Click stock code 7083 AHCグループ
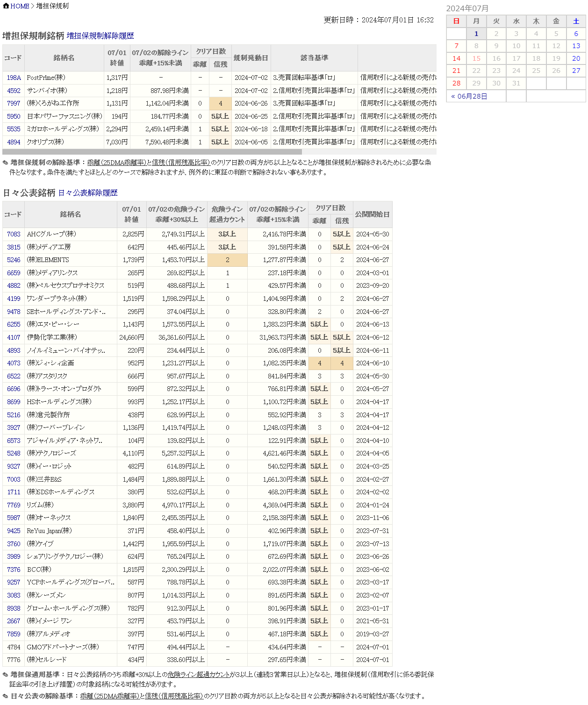This screenshot has height=705, width=588. pos(14,234)
